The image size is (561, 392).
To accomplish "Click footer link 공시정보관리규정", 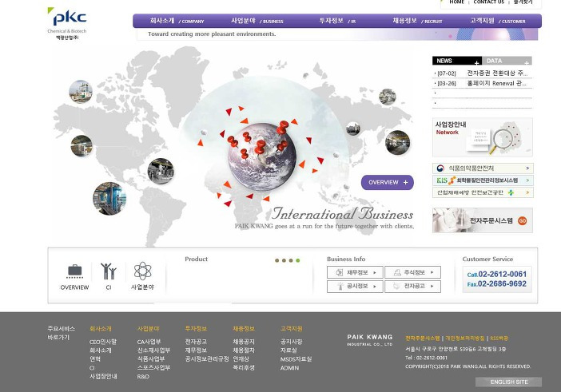I will (207, 359).
